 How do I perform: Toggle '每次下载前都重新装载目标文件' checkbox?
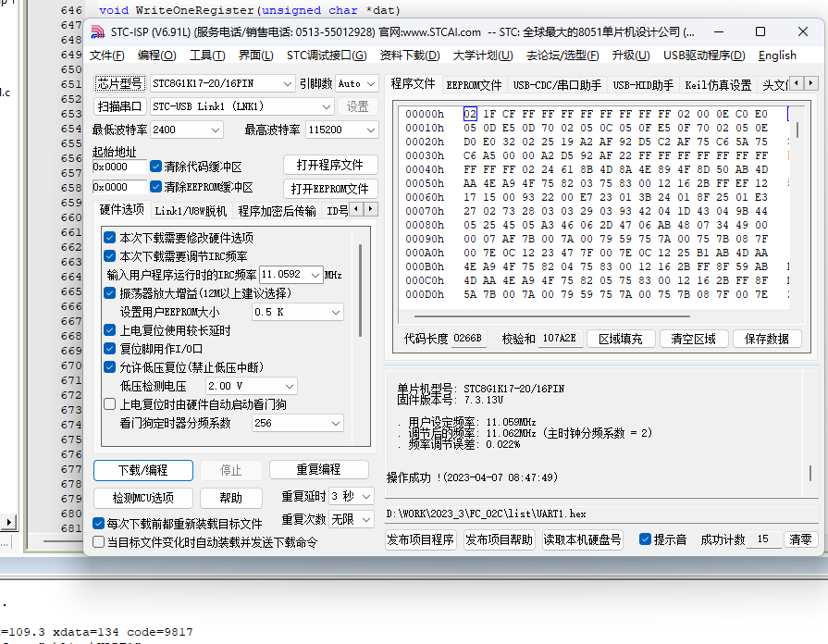(98, 523)
